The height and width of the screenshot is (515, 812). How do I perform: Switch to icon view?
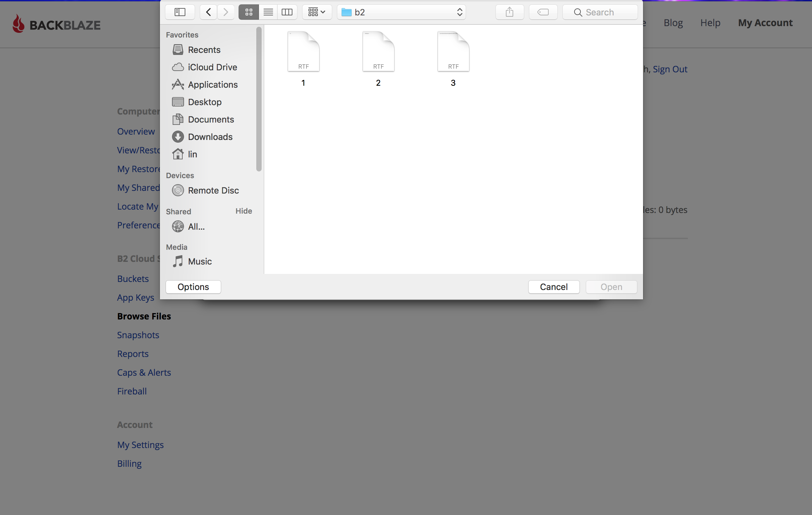(x=249, y=12)
